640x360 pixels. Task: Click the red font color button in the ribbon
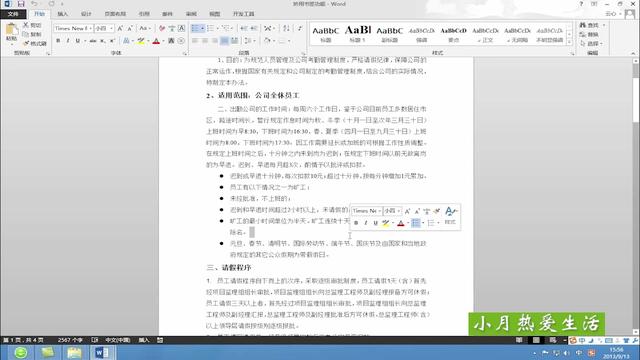click(156, 41)
